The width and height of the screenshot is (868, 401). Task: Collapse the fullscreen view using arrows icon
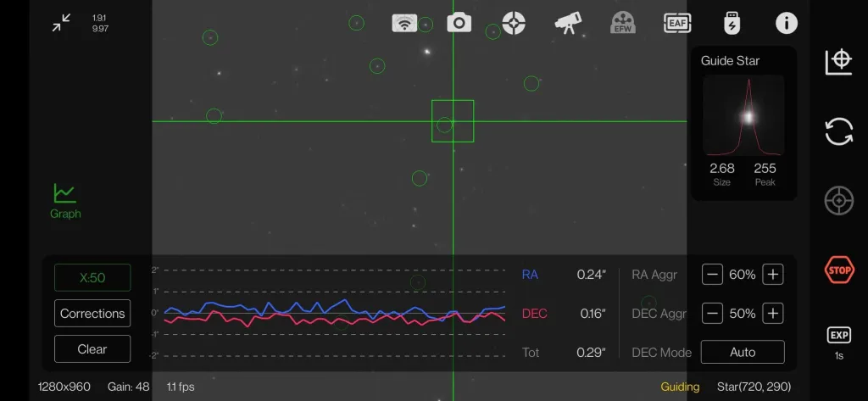pyautogui.click(x=61, y=23)
